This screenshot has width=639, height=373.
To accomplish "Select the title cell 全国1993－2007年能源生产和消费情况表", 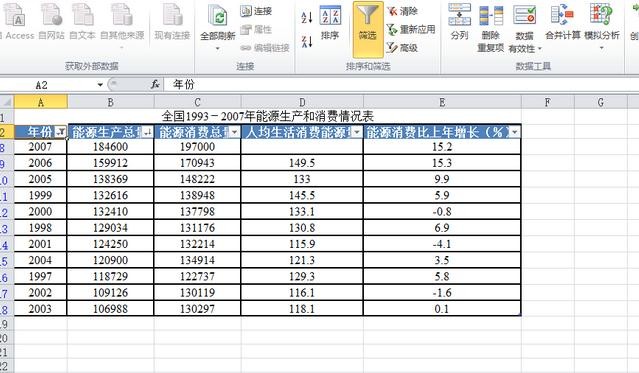I will point(267,117).
